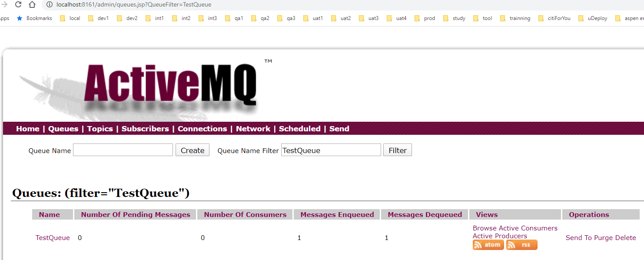Open the uat4 bookmark folder

[396, 18]
